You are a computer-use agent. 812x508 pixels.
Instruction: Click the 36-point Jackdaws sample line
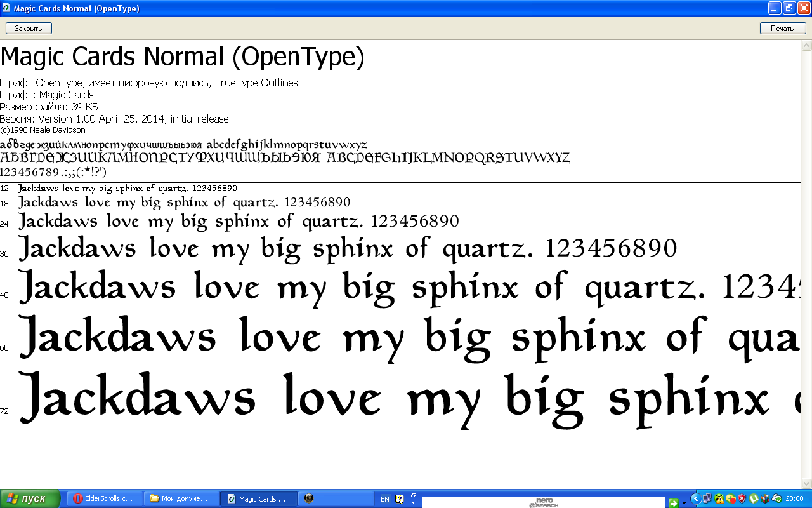point(348,248)
